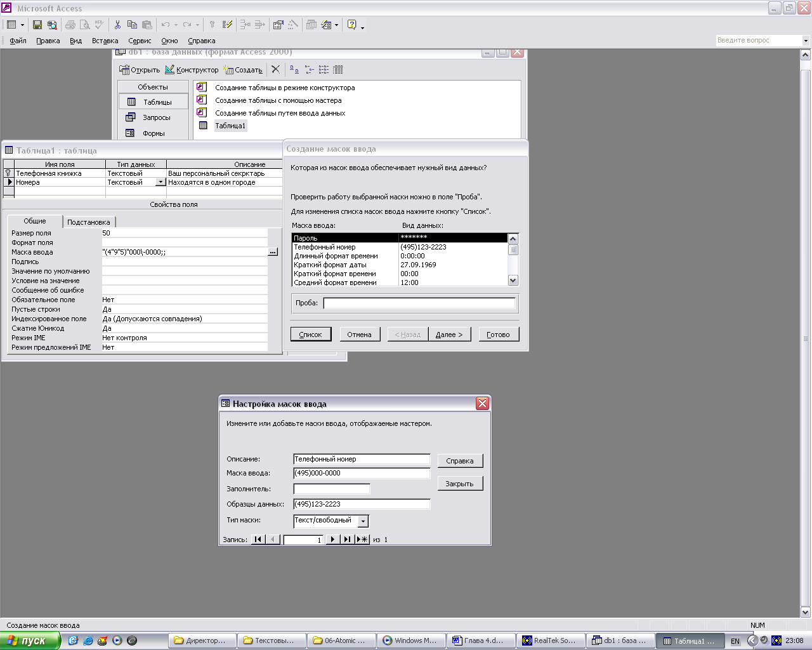The image size is (812, 650).
Task: Click the file search icon beside Save
Action: tap(52, 25)
